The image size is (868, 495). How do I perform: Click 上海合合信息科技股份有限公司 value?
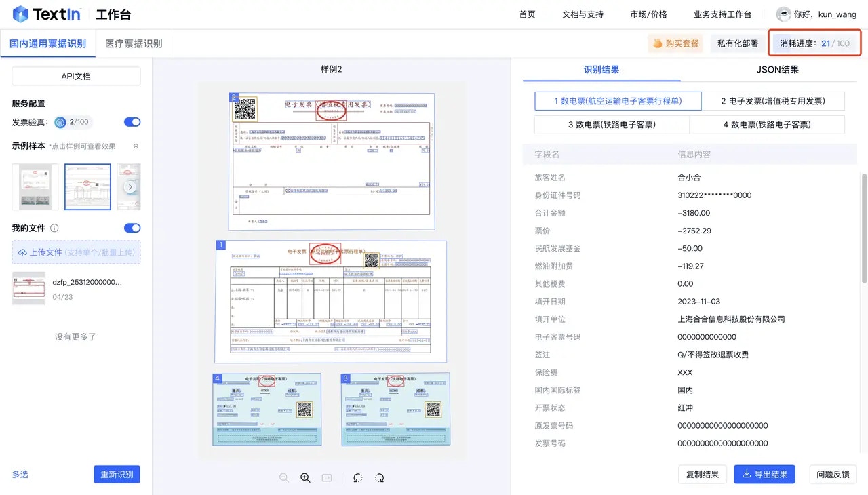pyautogui.click(x=731, y=319)
